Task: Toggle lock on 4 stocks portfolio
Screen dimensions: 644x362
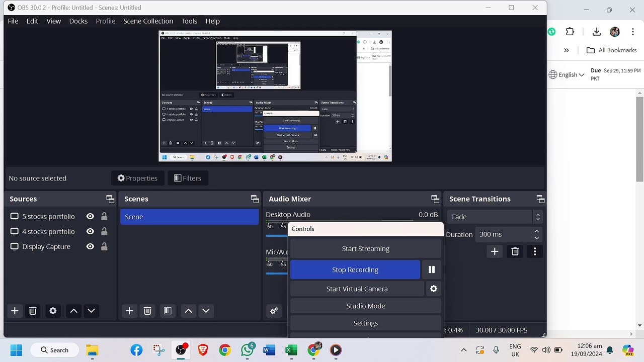Action: click(104, 232)
